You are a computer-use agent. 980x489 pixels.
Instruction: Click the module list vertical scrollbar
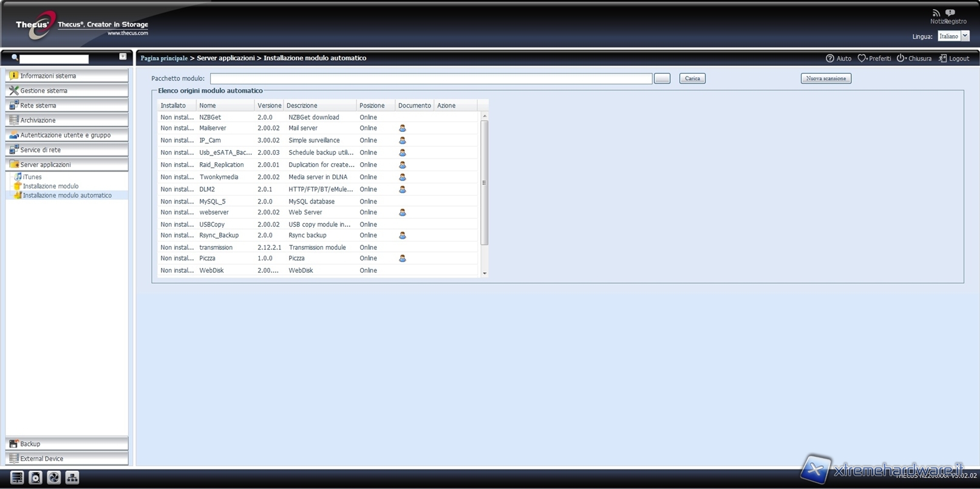(484, 182)
